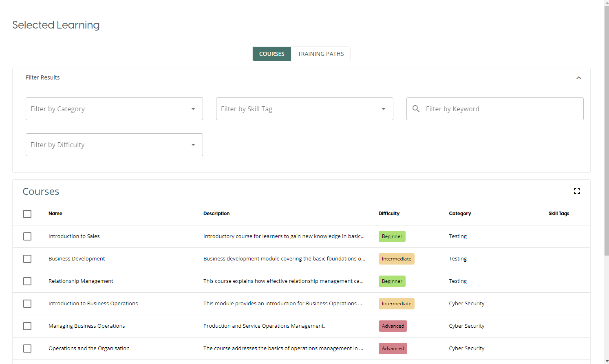Click the Beginner badge for Introduction to Sales
The width and height of the screenshot is (609, 364).
point(392,236)
